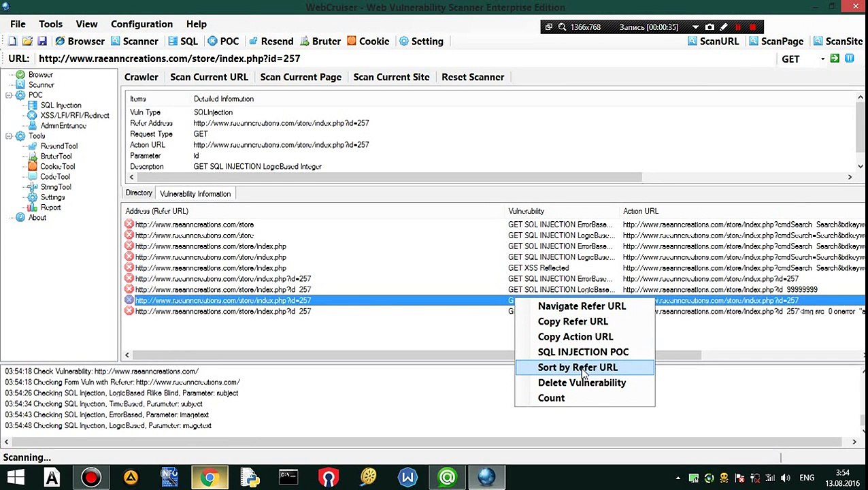
Task: Select StringTool in the tree
Action: pos(55,187)
